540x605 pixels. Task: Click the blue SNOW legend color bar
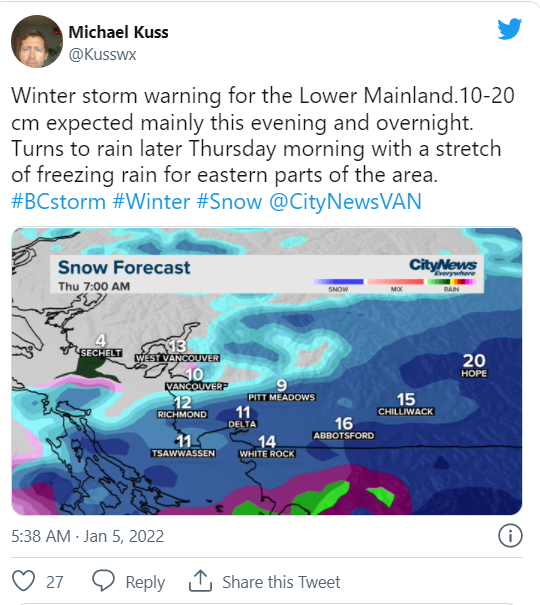[338, 282]
